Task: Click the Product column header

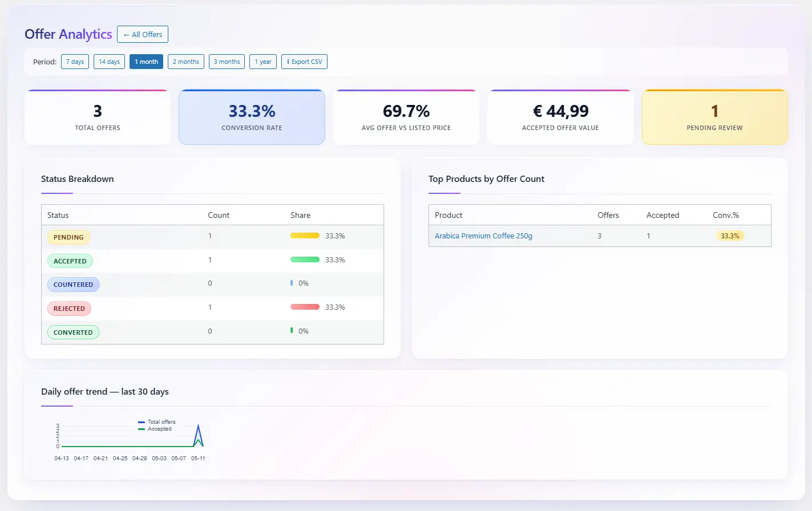Action: click(x=449, y=215)
